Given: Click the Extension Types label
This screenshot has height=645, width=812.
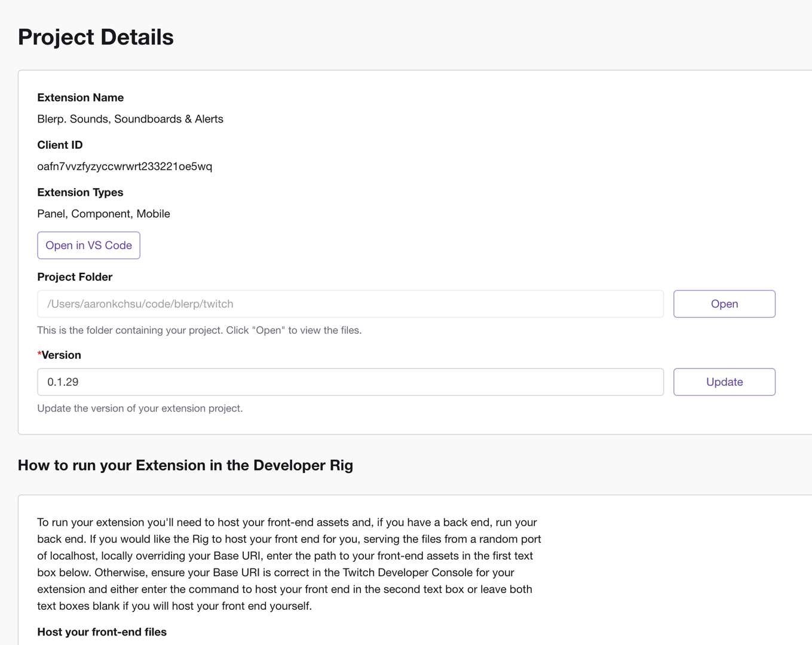Looking at the screenshot, I should [x=80, y=192].
